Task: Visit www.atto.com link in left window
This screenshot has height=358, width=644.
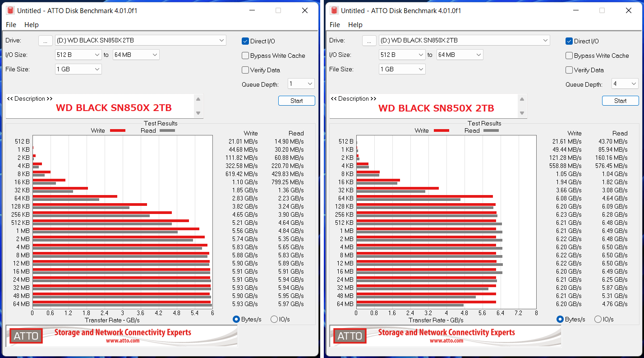Action: click(x=123, y=341)
